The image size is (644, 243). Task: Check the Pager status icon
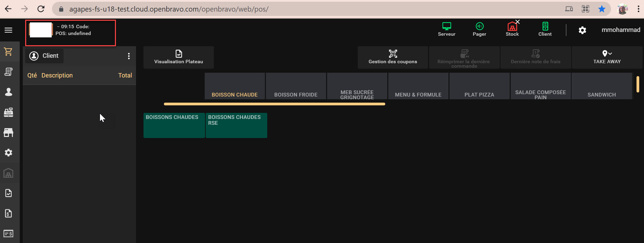[479, 29]
